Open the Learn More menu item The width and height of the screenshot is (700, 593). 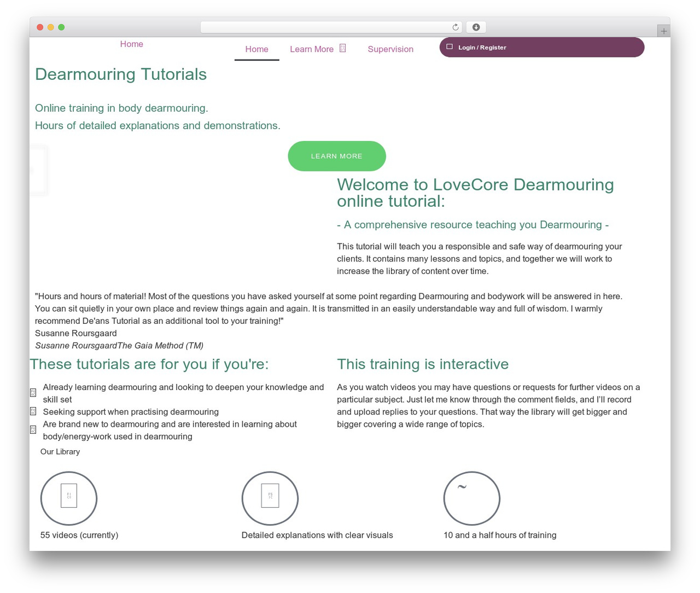(x=312, y=49)
